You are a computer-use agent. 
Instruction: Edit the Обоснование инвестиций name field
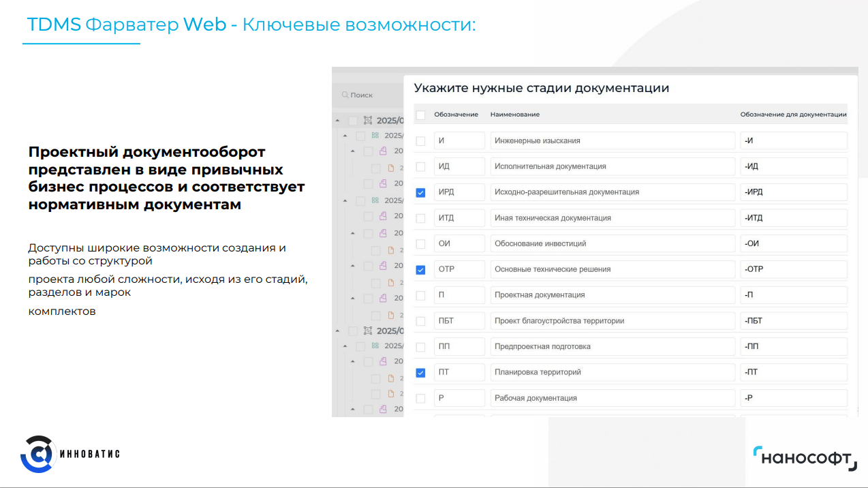tap(613, 243)
